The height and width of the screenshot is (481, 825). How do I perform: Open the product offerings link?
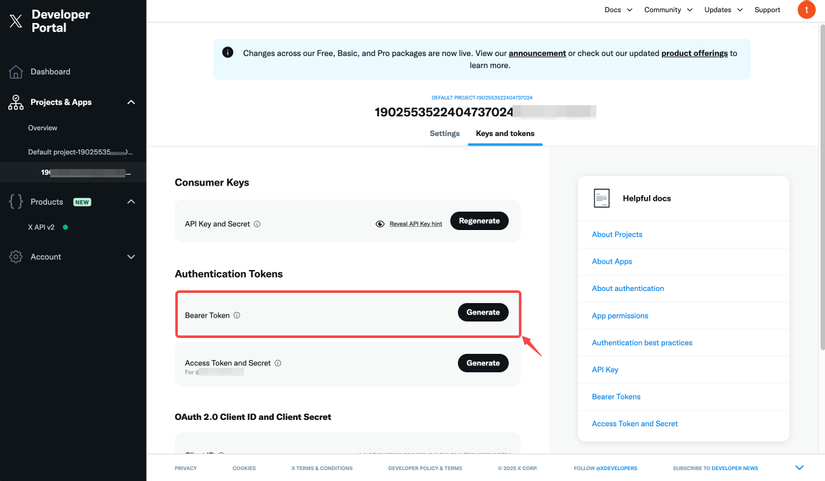695,53
